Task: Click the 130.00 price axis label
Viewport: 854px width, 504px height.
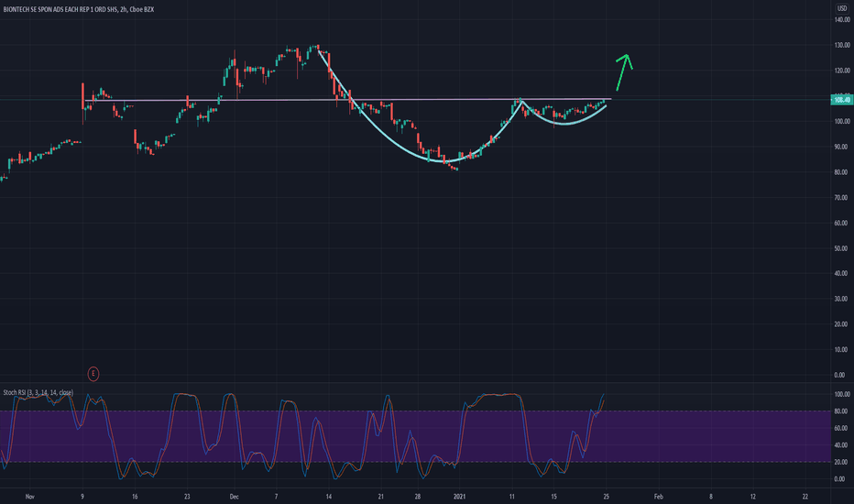Action: (843, 45)
